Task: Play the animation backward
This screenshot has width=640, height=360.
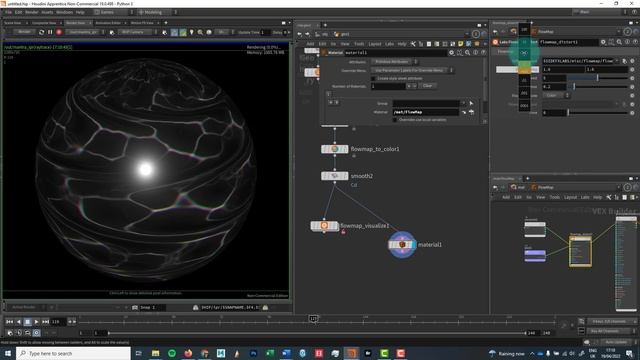Action: coord(18,322)
